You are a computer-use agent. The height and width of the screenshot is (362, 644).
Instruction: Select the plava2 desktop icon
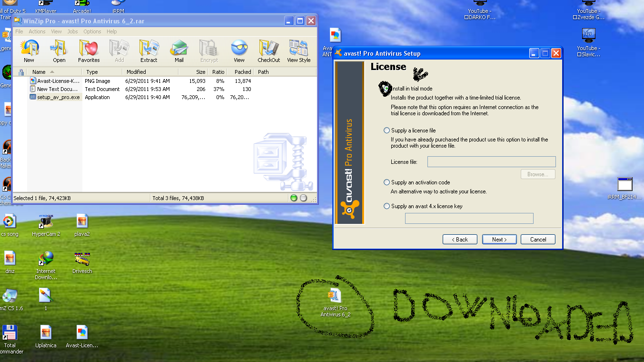coord(82,225)
